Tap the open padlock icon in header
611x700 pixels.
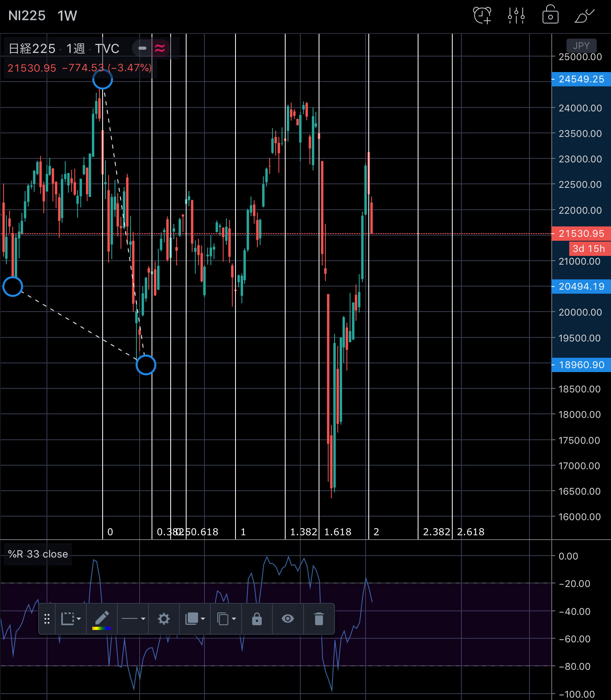pyautogui.click(x=550, y=15)
